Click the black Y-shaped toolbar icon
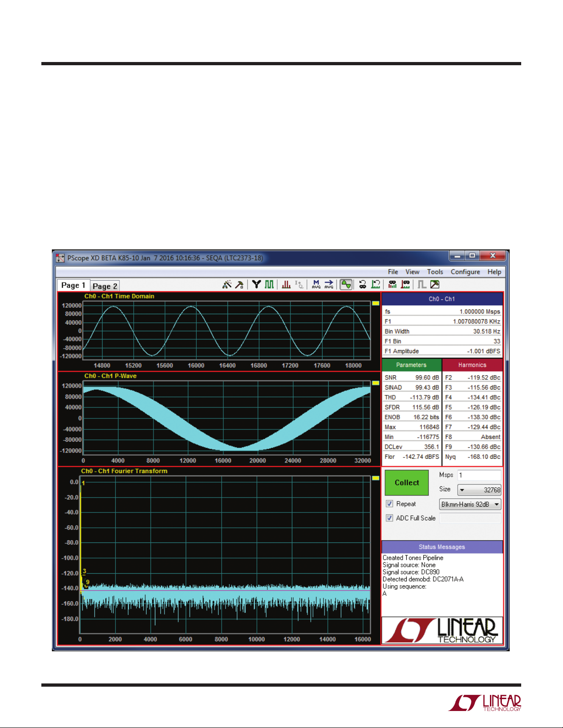563x728 pixels. [x=256, y=285]
